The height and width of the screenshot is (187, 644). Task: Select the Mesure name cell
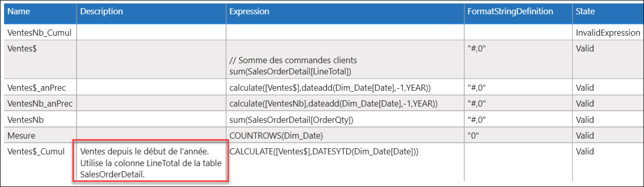(x=40, y=136)
